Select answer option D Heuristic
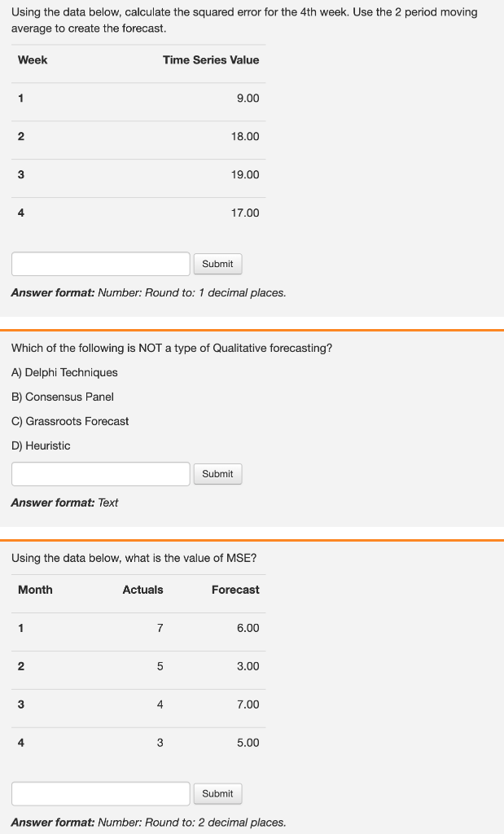 (41, 446)
